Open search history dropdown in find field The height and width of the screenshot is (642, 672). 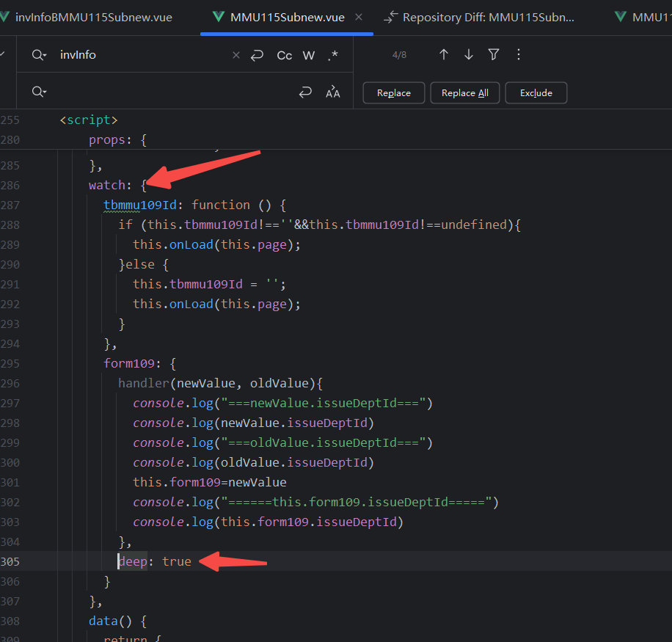pyautogui.click(x=39, y=55)
